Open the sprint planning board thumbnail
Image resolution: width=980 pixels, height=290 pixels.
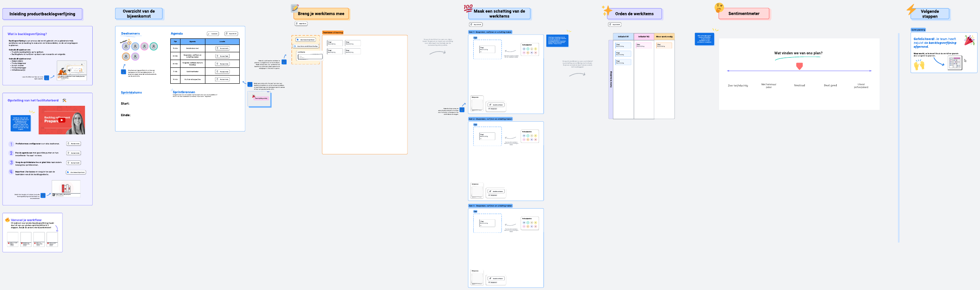[x=955, y=63]
